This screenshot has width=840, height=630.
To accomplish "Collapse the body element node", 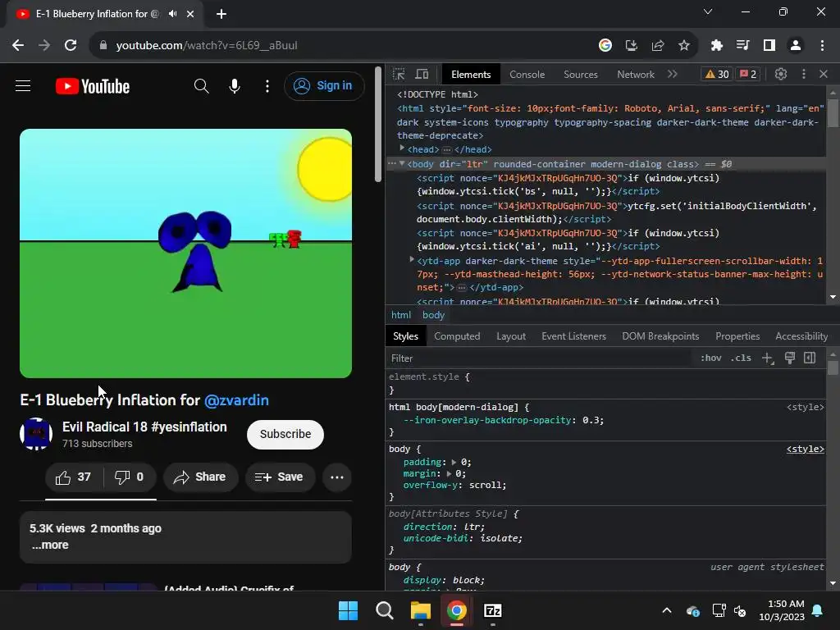I will point(402,163).
